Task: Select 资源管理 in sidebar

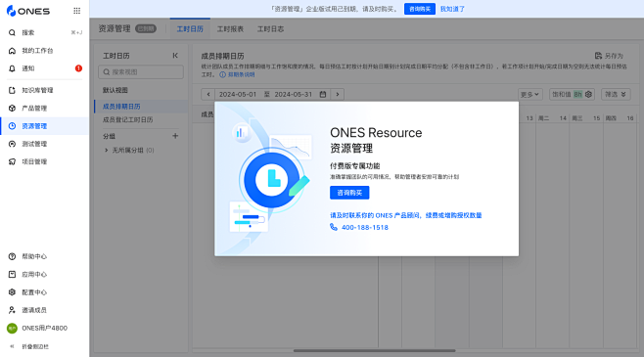Action: tap(44, 126)
